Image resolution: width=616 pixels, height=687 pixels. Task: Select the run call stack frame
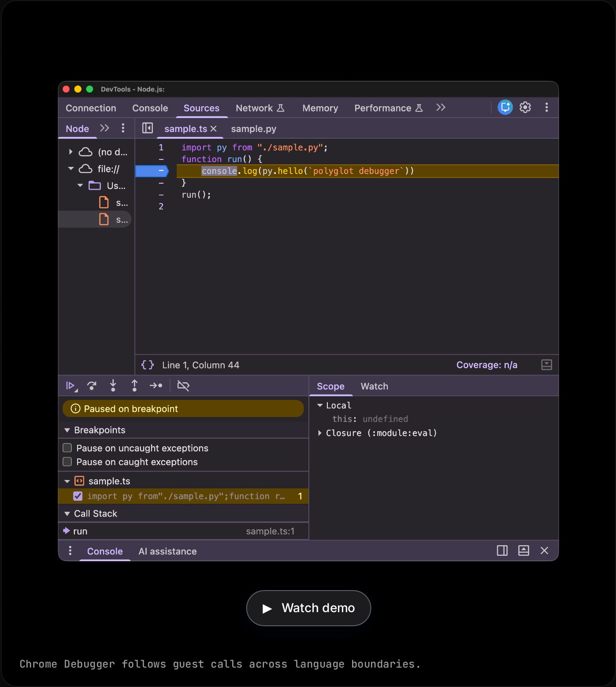point(184,531)
